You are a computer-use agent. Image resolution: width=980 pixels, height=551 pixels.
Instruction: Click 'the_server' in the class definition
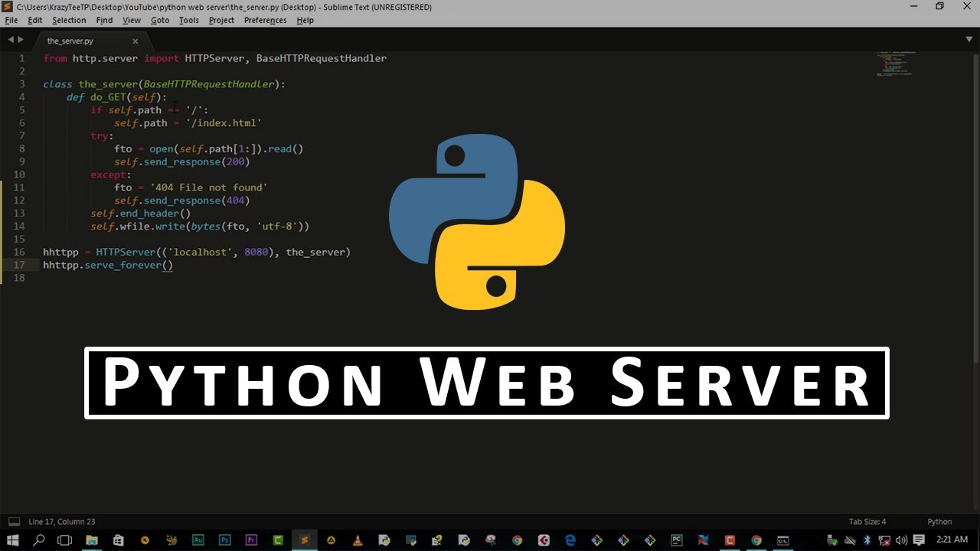pos(108,84)
